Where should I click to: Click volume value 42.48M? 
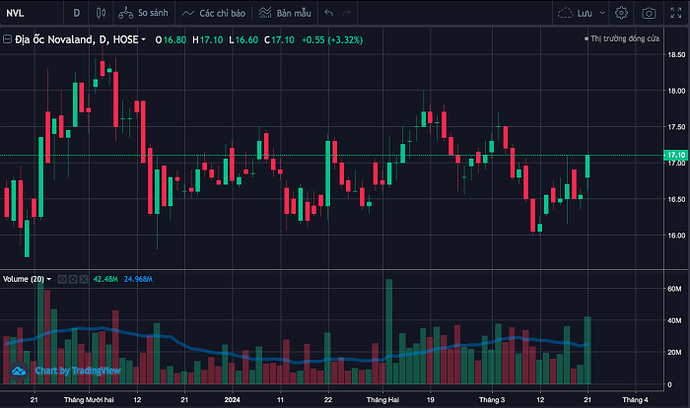click(105, 279)
